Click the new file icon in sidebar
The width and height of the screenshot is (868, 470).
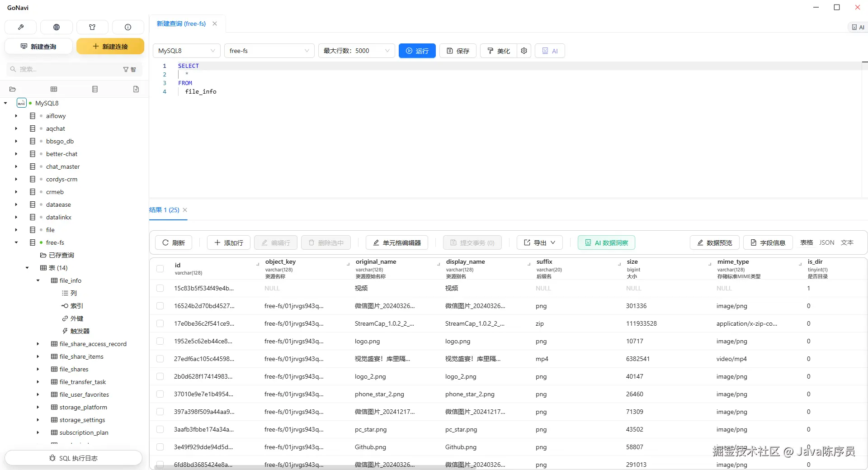coord(136,89)
